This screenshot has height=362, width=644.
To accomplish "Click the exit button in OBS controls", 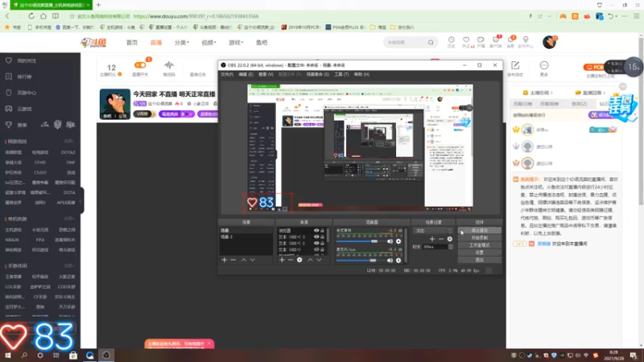I will (x=479, y=260).
